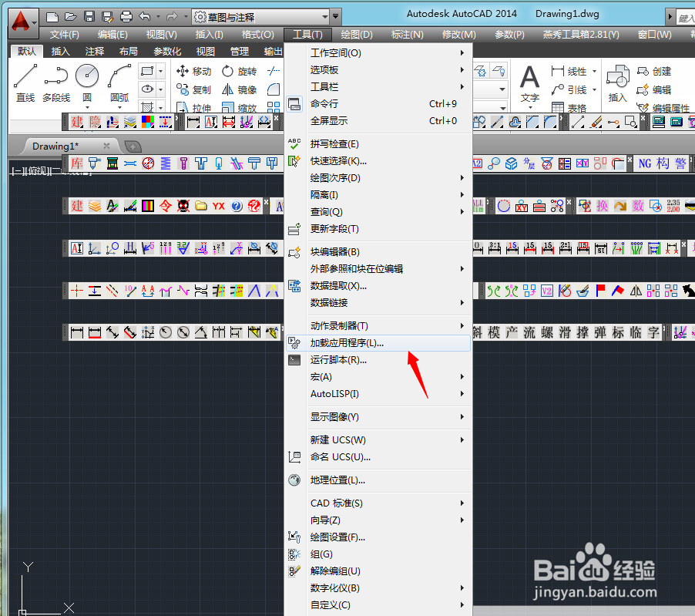695x616 pixels.
Task: Toggle 全屏显示 clean screen mode
Action: (x=378, y=120)
